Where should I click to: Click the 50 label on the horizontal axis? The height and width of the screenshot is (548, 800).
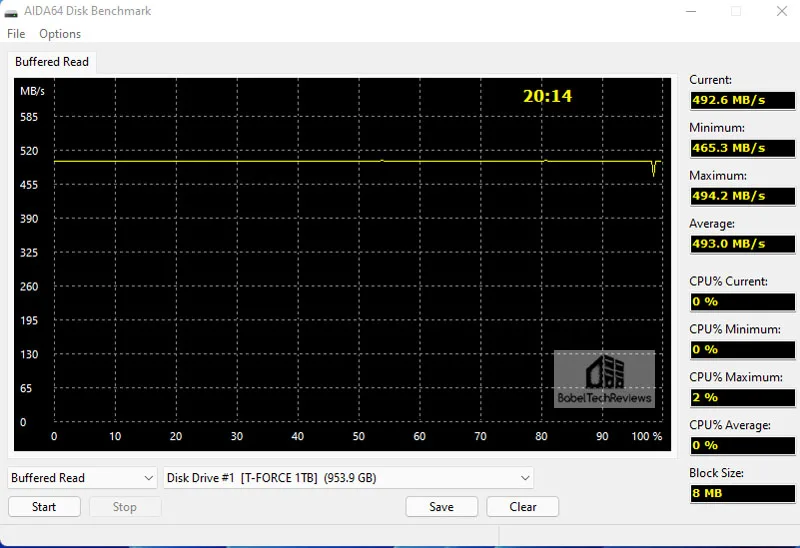[x=359, y=436]
